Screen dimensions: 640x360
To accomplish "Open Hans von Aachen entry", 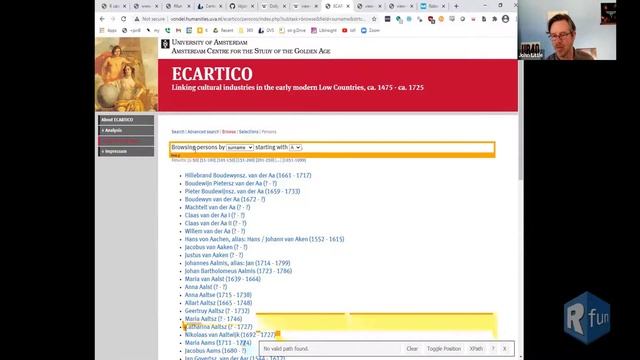I will tap(264, 239).
